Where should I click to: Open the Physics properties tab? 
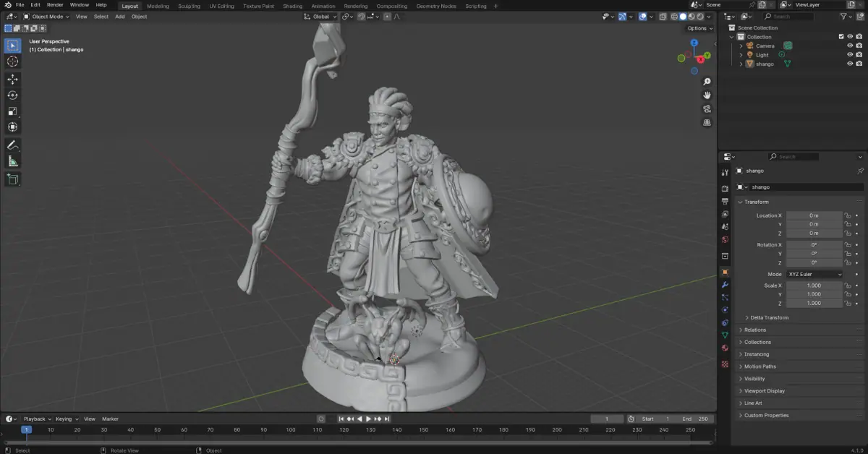tap(725, 309)
